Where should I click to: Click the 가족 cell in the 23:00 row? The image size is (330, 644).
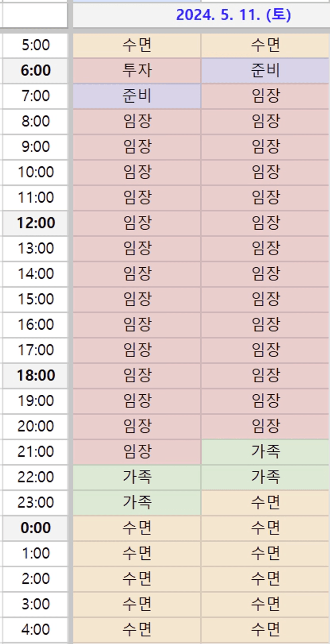tap(137, 502)
